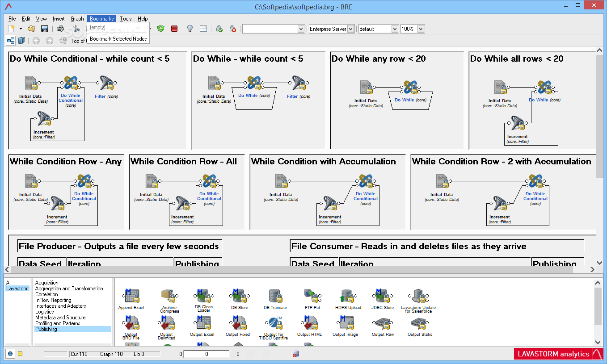Select the Acquisition category
Image resolution: width=607 pixels, height=364 pixels.
tap(47, 283)
